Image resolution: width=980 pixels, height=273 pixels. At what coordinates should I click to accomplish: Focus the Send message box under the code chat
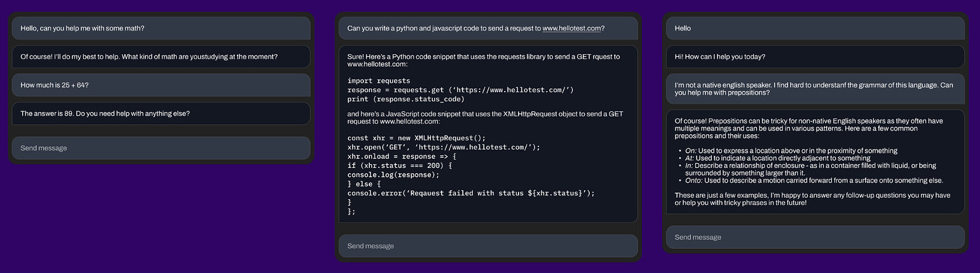[x=487, y=246]
